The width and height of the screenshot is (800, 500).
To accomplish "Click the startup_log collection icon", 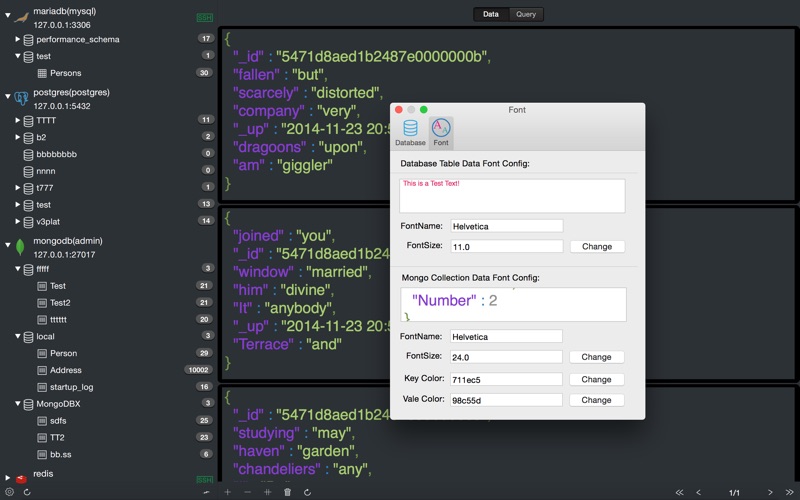I will tap(42, 387).
